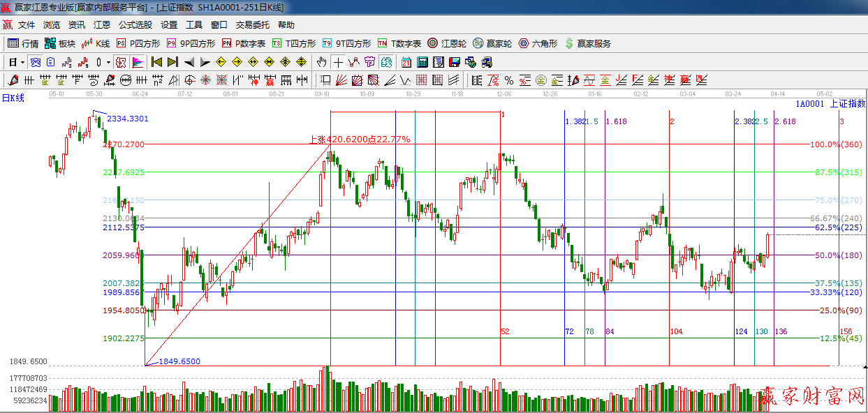Jump to first bar arrow icon
The image size is (868, 413).
coord(156,62)
